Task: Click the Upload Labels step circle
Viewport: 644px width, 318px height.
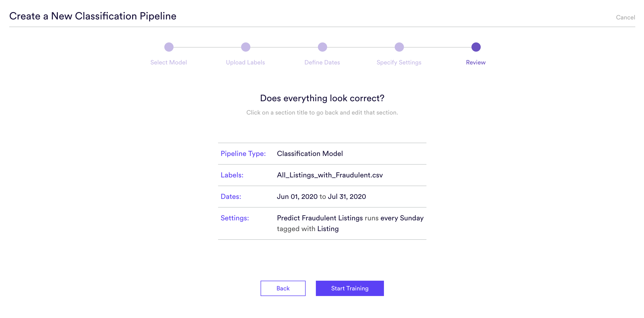Action: 245,47
